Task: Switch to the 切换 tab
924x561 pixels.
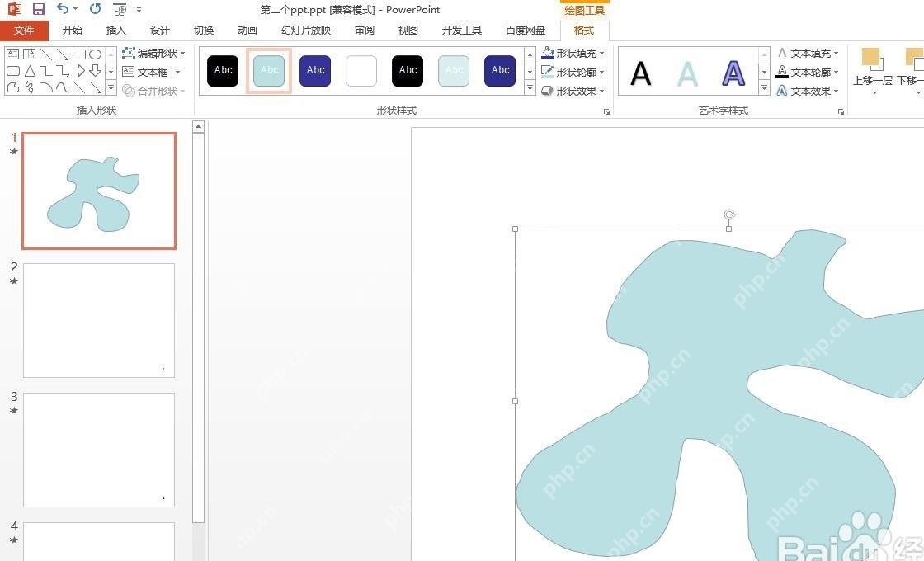Action: pos(204,31)
